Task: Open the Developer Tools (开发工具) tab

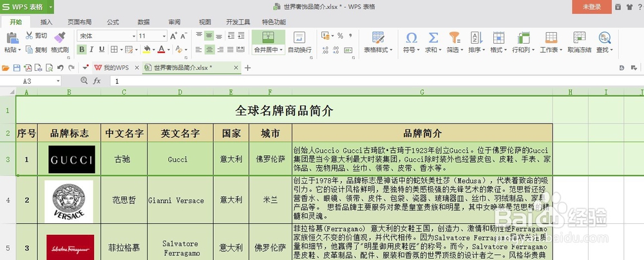Action: coord(238,22)
